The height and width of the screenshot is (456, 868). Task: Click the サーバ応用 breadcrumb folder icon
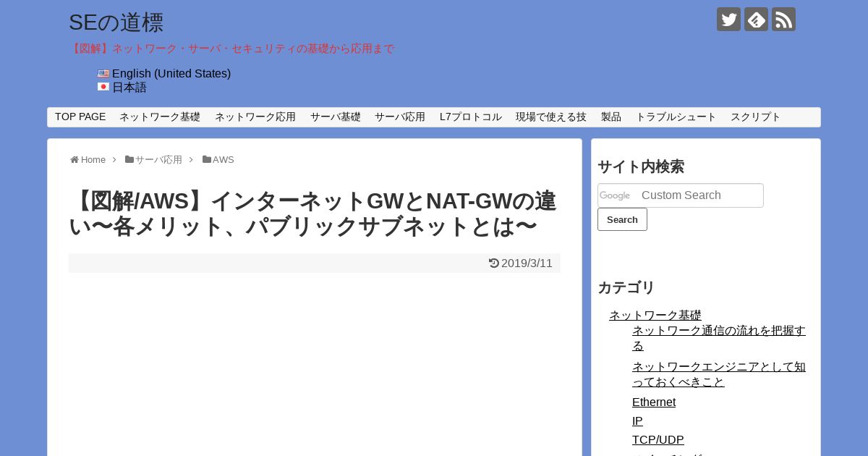point(129,160)
